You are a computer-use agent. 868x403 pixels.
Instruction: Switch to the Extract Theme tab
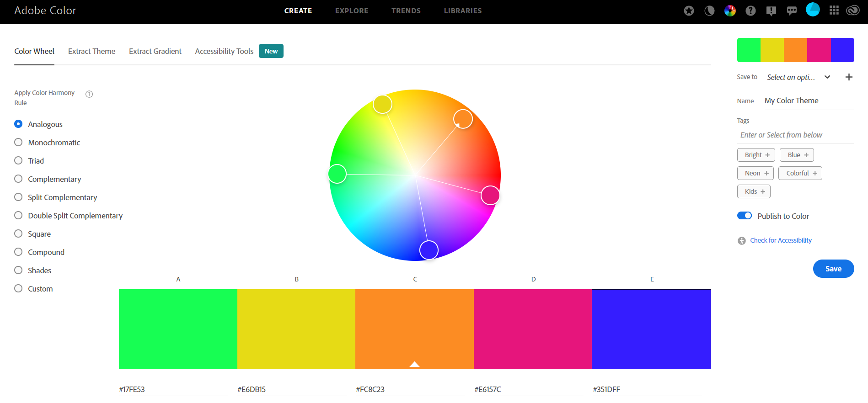pos(91,51)
